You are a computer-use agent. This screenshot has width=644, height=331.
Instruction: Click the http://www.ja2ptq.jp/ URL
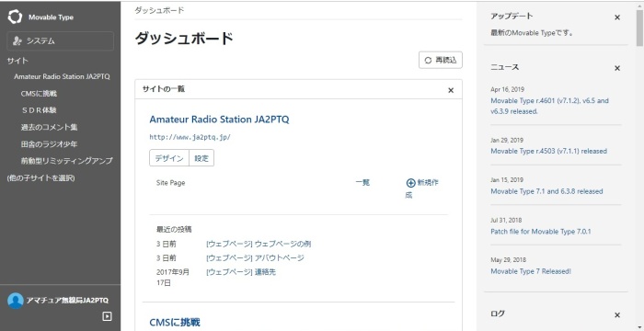(x=190, y=137)
